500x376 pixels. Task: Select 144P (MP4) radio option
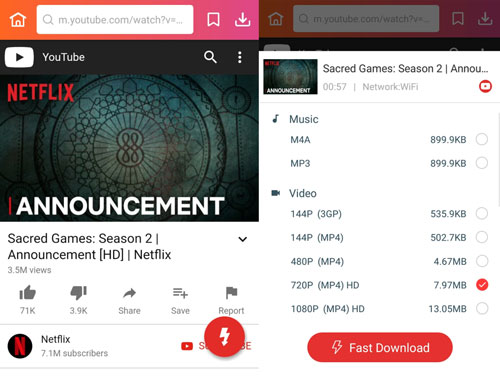[482, 237]
